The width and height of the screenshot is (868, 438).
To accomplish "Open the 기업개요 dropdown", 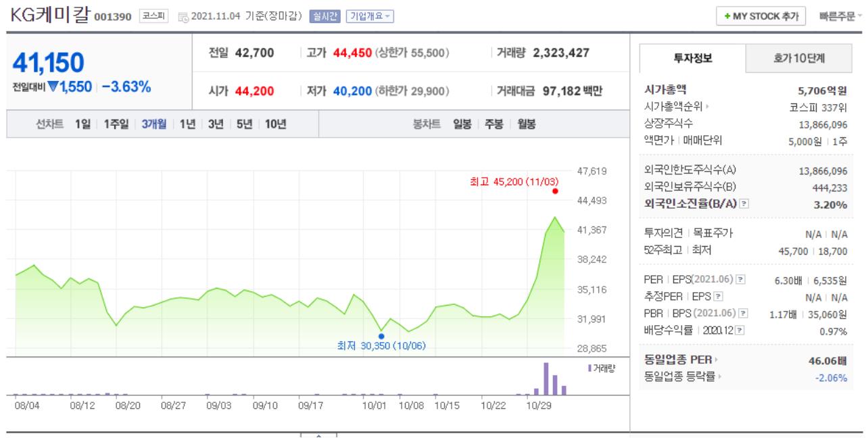I will coord(370,16).
